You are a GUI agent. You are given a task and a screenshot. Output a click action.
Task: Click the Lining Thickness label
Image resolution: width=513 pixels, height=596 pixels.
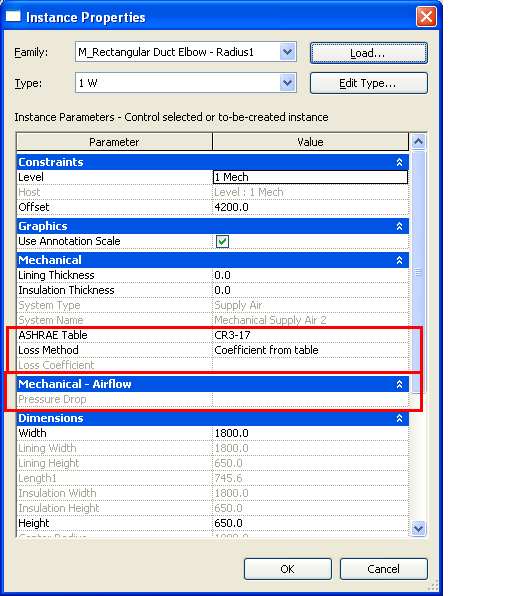(56, 275)
